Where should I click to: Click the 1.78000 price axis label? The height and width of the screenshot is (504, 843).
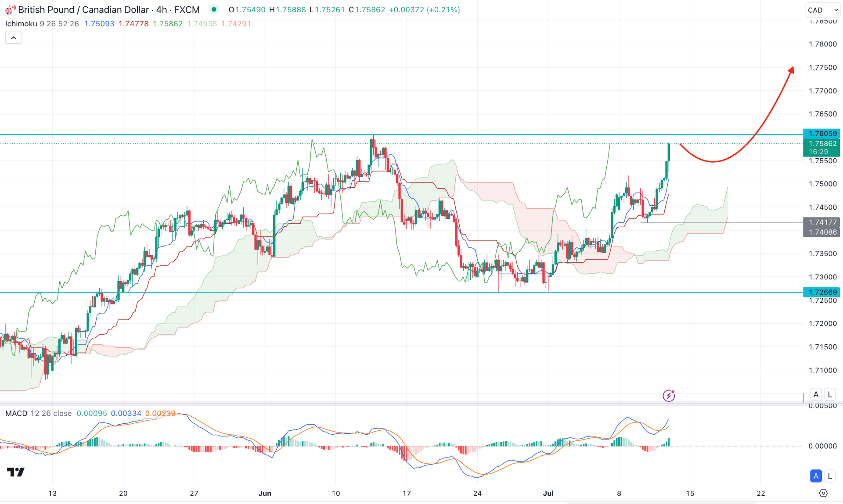(x=823, y=44)
